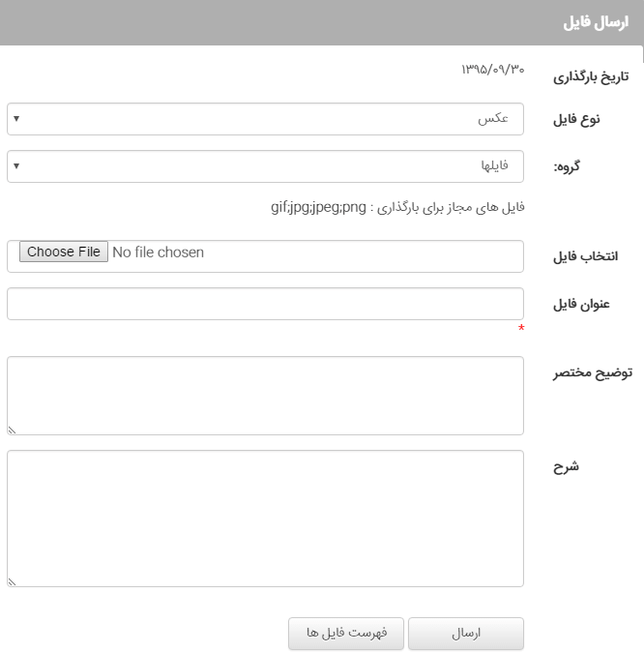This screenshot has height=653, width=644.
Task: Click the نوع فایل label
Action: click(x=576, y=120)
